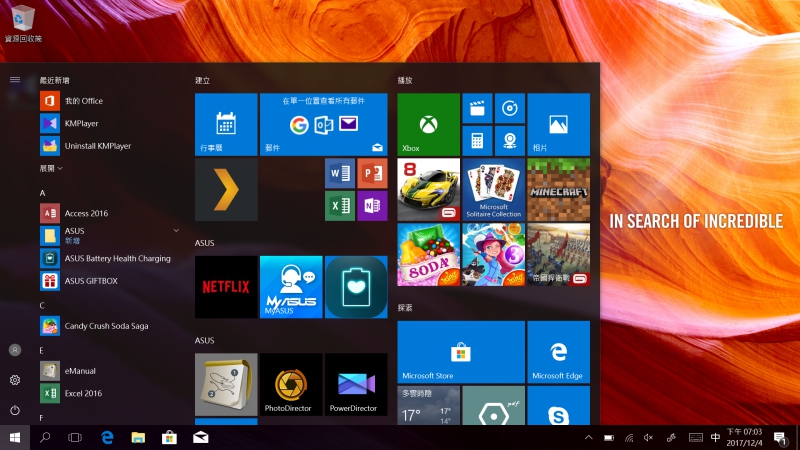Open the Microsoft Edge tile
The height and width of the screenshot is (450, 800).
558,352
